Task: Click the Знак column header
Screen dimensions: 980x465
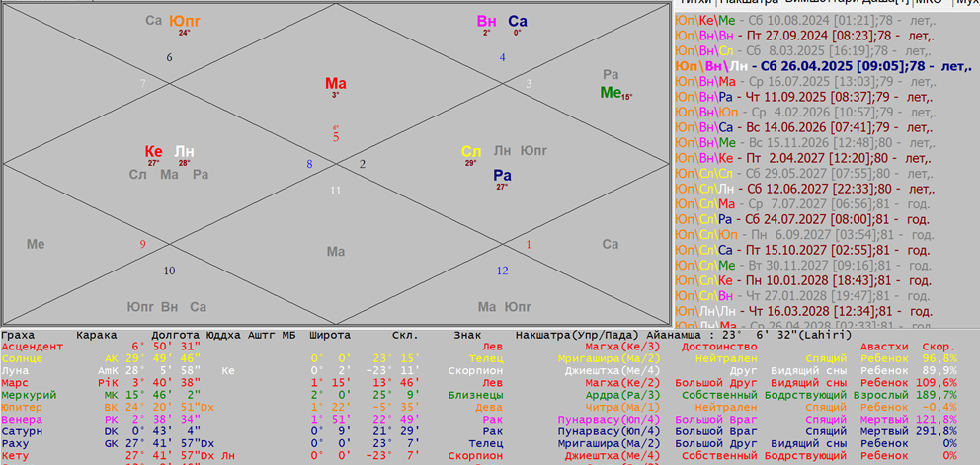Action: tap(468, 335)
